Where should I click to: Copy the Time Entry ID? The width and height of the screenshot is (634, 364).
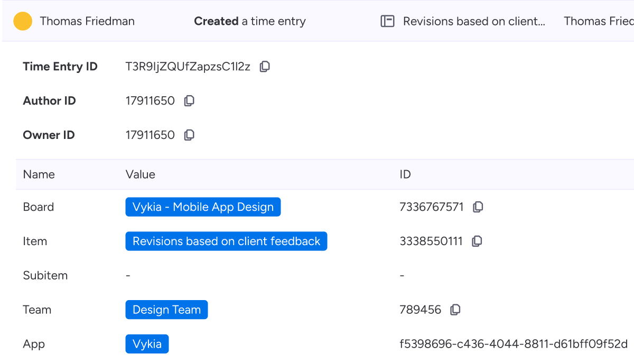tap(265, 66)
